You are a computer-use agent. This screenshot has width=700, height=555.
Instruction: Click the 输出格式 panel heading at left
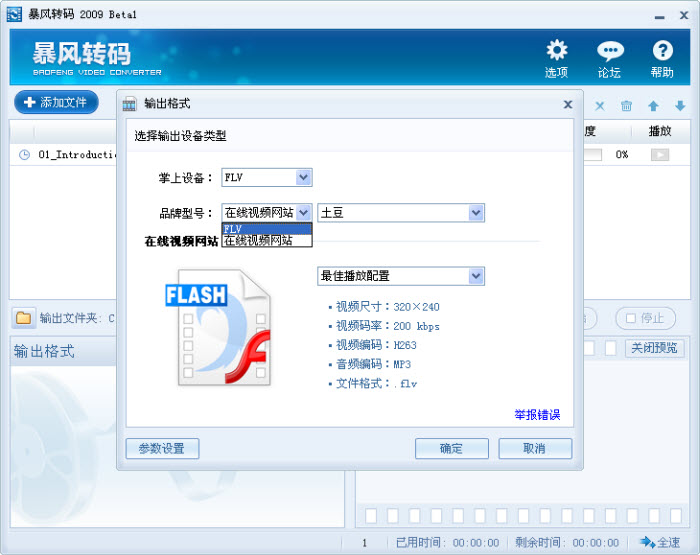[x=44, y=351]
